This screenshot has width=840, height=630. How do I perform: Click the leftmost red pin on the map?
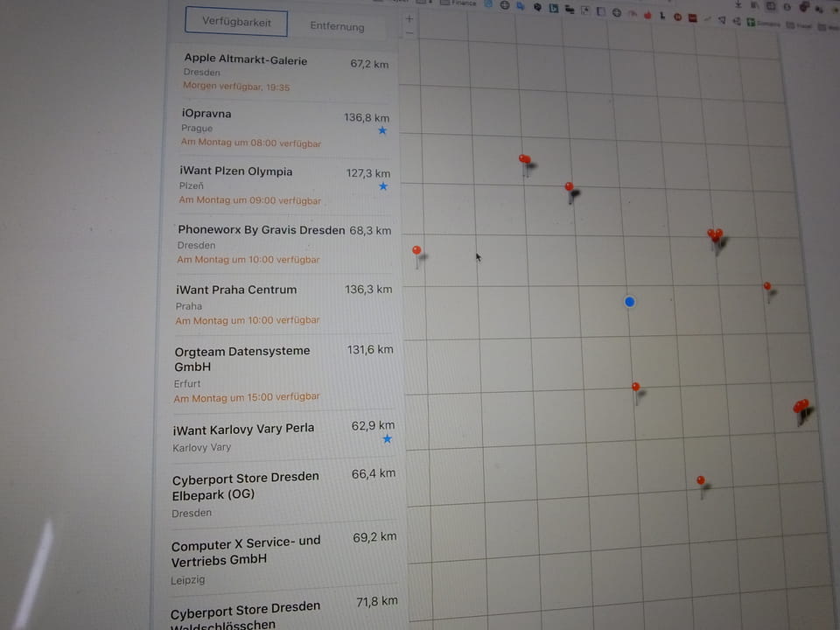(416, 251)
